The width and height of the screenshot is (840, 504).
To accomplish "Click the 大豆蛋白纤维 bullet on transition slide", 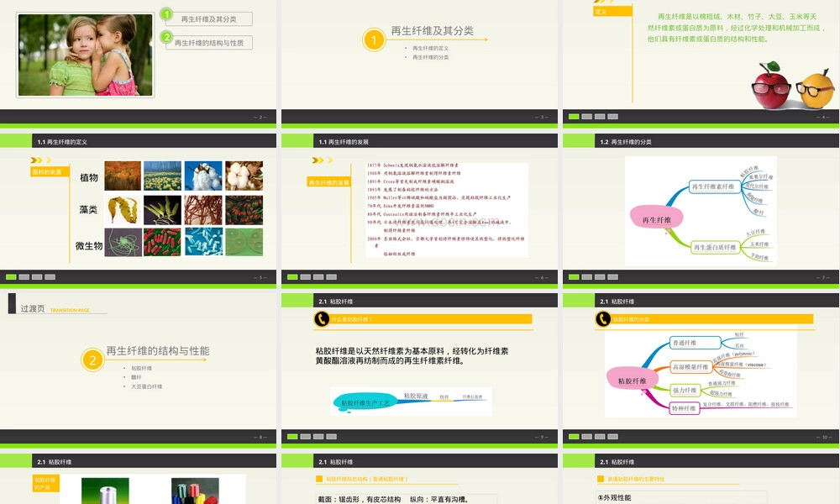I will [146, 386].
